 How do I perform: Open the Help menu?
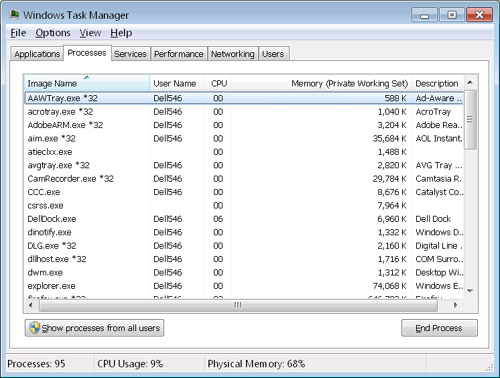[121, 33]
